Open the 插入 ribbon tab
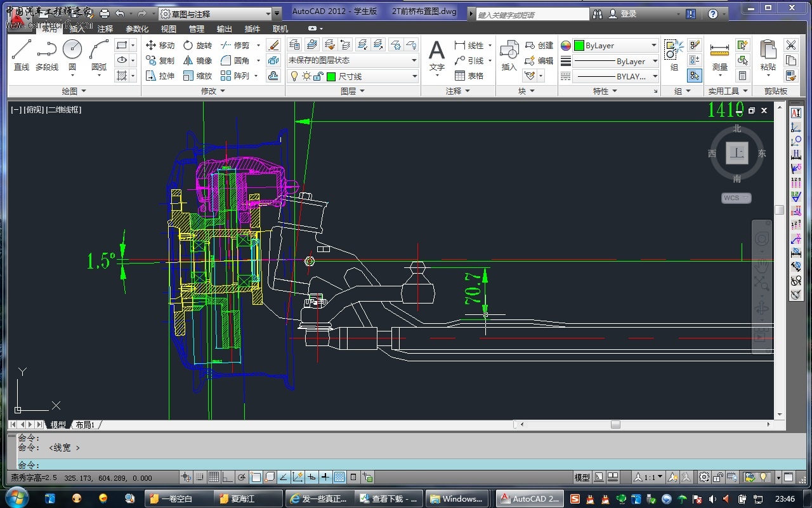812x508 pixels. coord(77,29)
